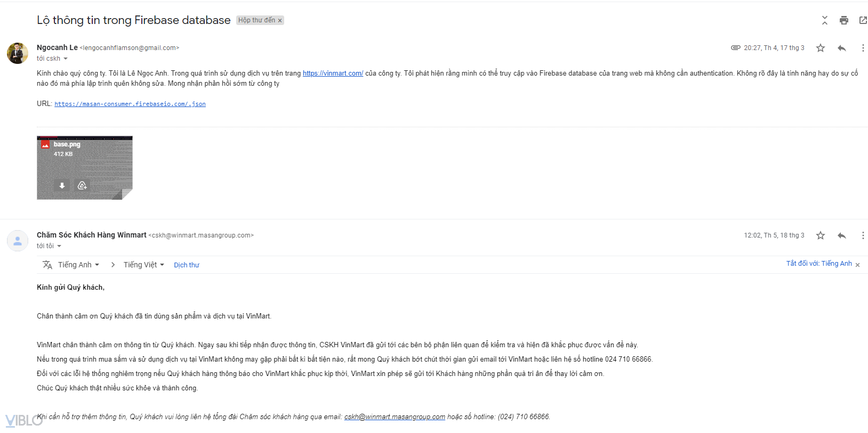
Task: Open more options for the Winmart email
Action: tap(863, 235)
